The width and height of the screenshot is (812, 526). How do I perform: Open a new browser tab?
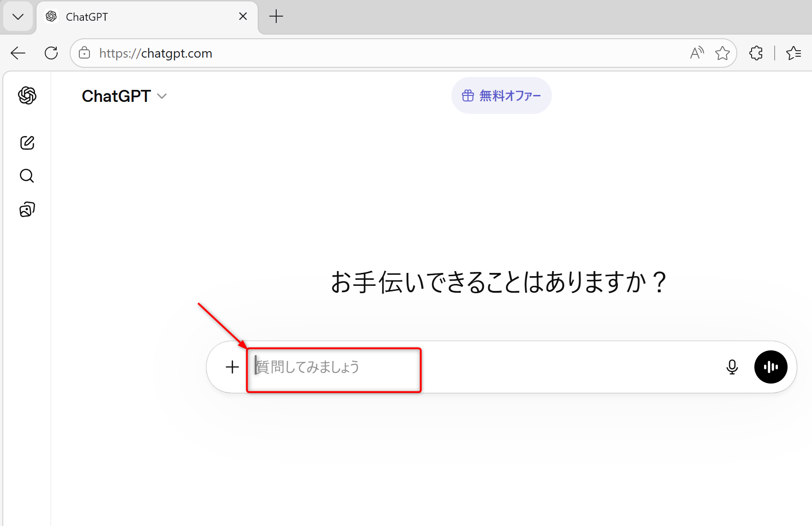276,17
